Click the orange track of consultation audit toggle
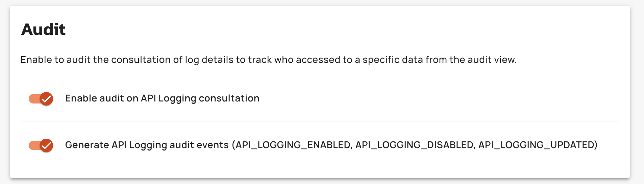 (x=33, y=99)
